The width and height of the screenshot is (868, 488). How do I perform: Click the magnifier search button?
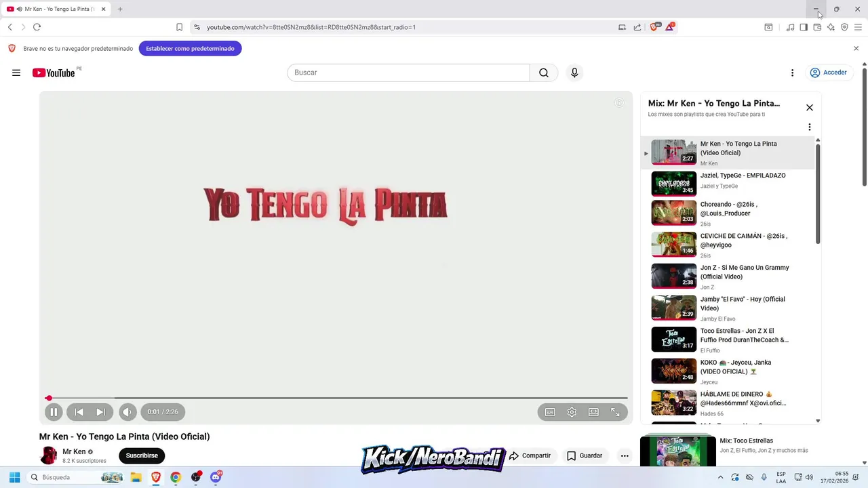point(544,73)
